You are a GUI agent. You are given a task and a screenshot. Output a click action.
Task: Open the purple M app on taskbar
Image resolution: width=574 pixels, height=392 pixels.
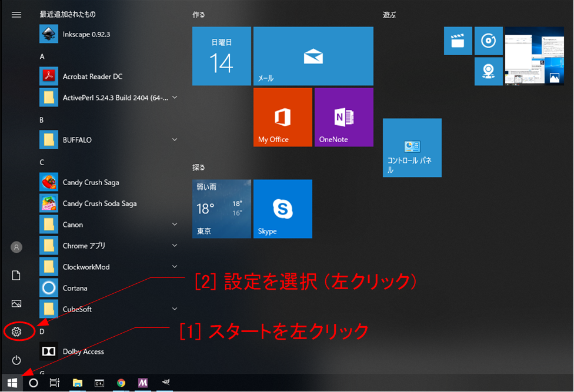[143, 383]
